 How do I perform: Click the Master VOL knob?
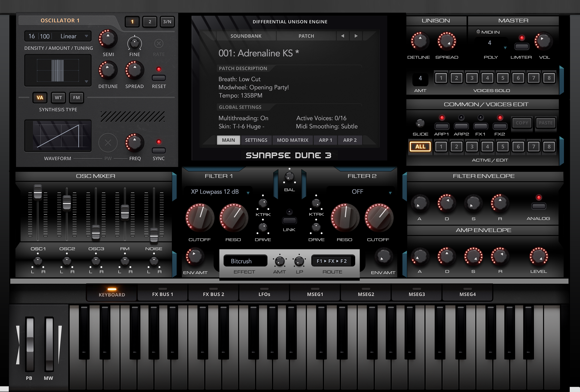[543, 41]
